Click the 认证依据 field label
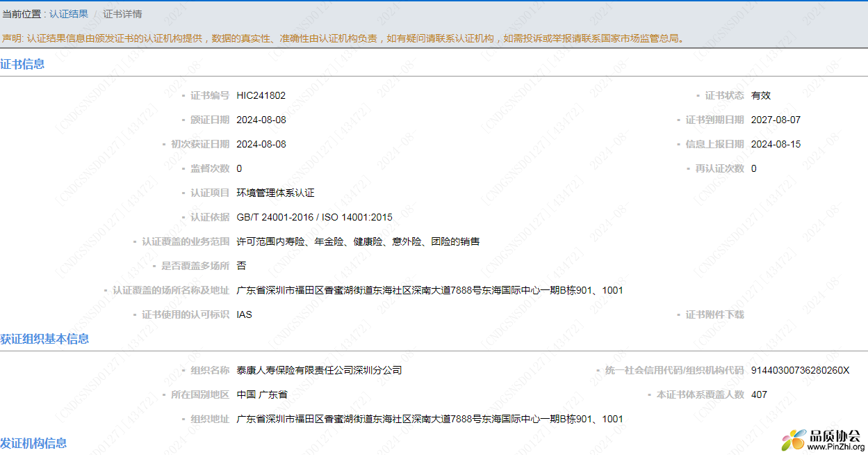The height and width of the screenshot is (455, 868). 210,217
